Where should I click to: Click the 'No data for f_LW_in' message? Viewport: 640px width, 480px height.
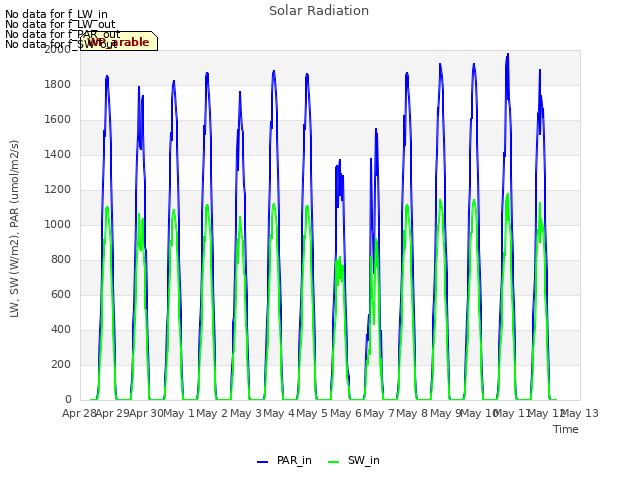tap(56, 14)
